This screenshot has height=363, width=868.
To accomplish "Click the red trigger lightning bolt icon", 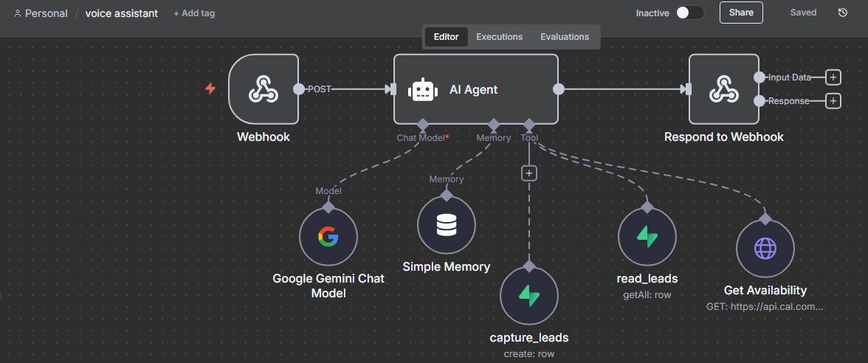I will [x=210, y=89].
